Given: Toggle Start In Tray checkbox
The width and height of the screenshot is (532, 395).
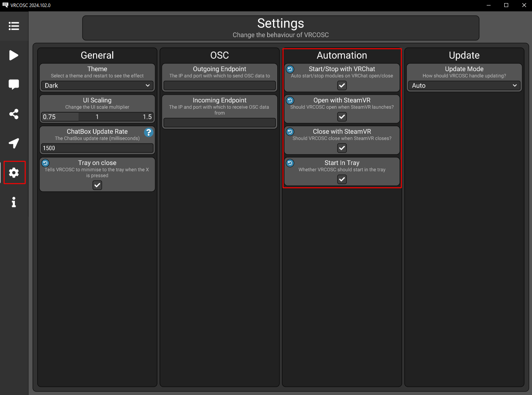Looking at the screenshot, I should point(342,179).
